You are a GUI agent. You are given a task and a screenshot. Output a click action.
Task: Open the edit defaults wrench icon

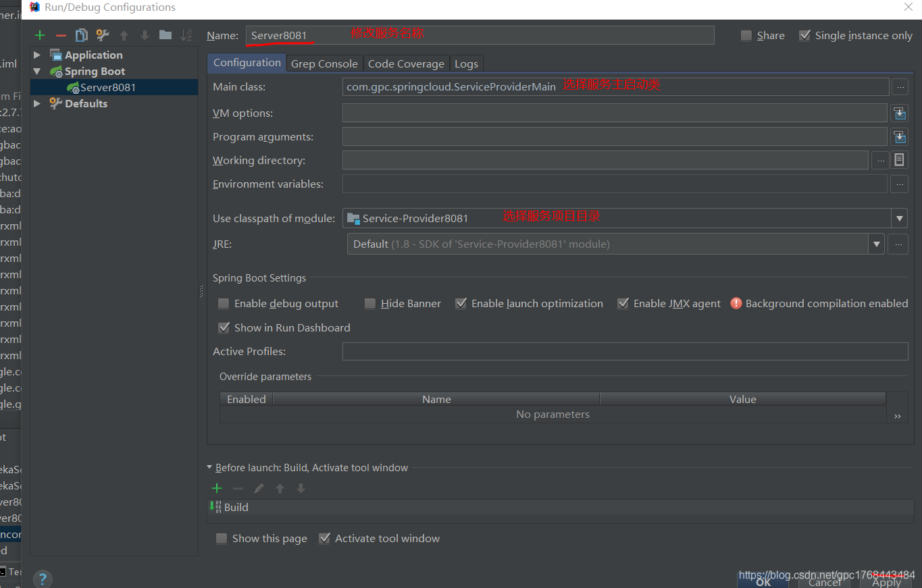pos(103,35)
